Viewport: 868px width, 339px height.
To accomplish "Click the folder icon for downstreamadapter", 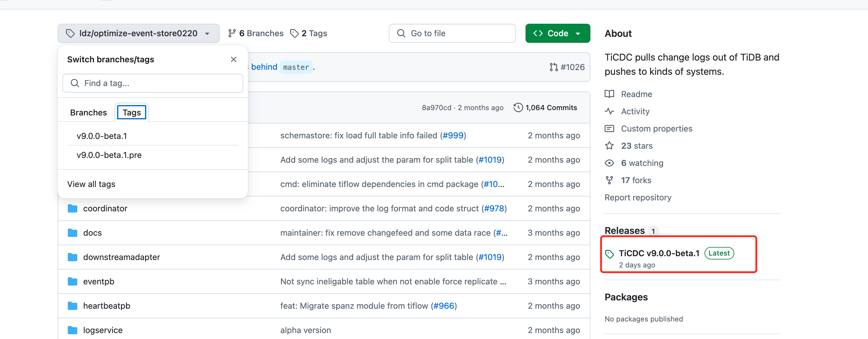I will pos(73,257).
